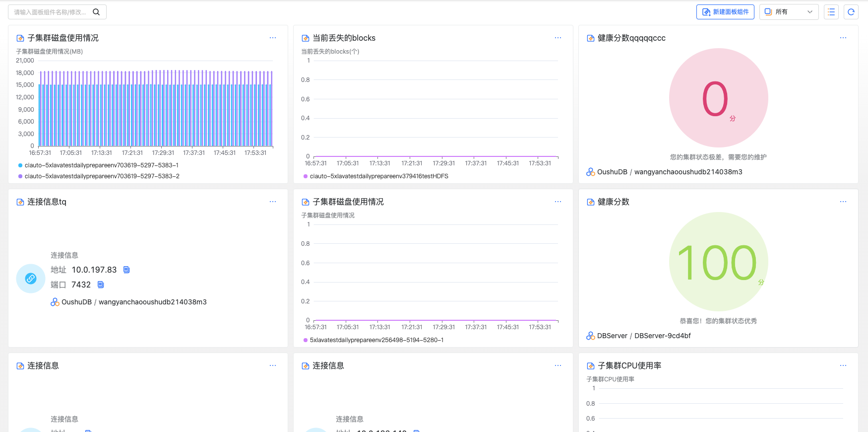Open more options for 当前丢失的blocks panel
This screenshot has width=868, height=432.
click(x=558, y=38)
